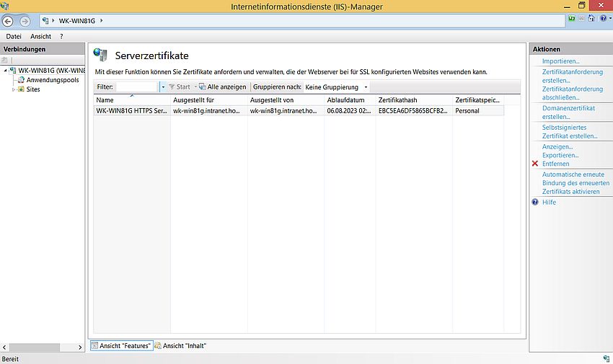Click the Ansicht Inhalt tab icon
This screenshot has height=364, width=613.
tap(158, 346)
